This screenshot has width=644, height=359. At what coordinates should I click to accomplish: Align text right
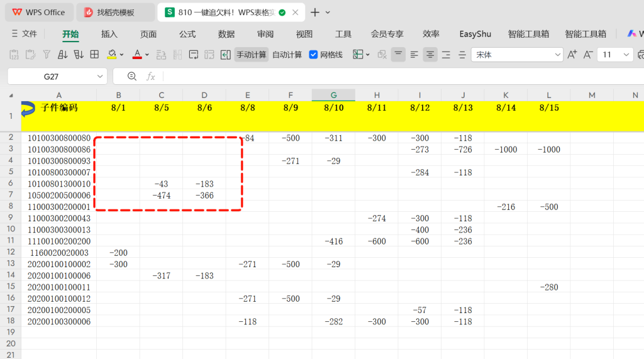tap(446, 55)
